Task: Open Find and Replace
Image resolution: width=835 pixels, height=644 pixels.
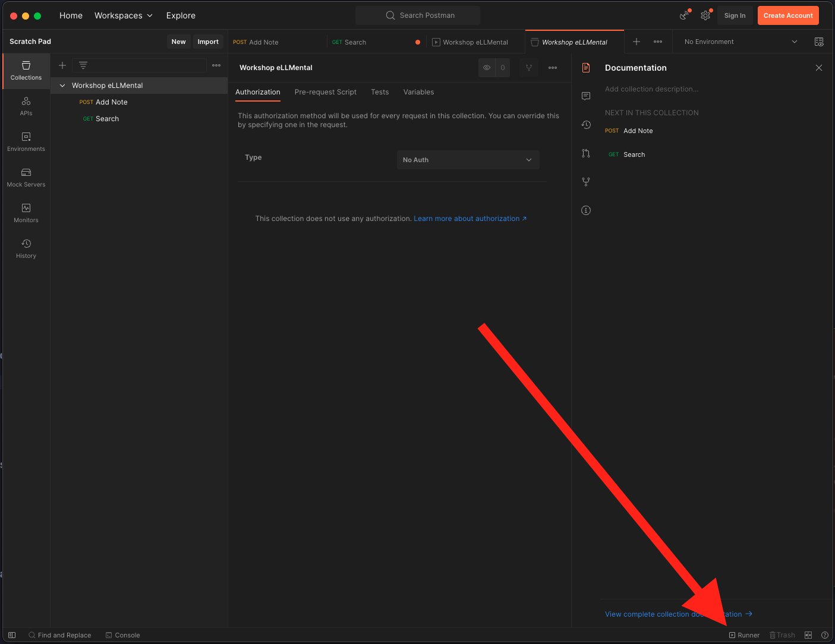Action: pos(60,635)
